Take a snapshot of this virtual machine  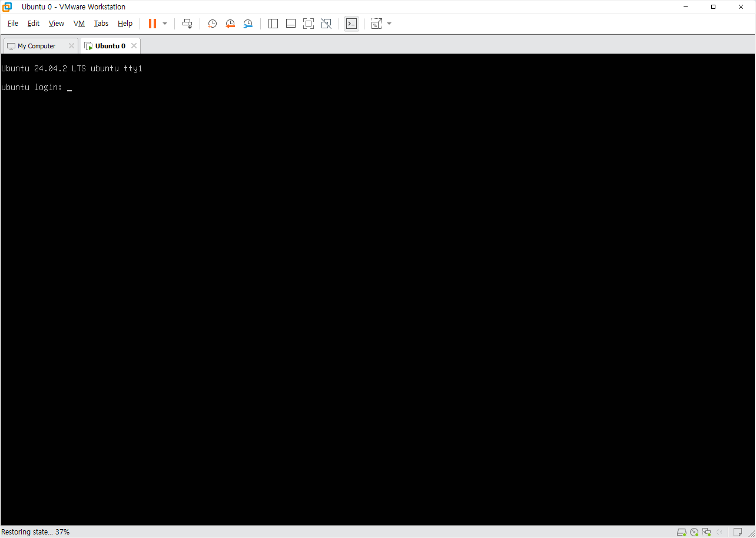coord(213,24)
